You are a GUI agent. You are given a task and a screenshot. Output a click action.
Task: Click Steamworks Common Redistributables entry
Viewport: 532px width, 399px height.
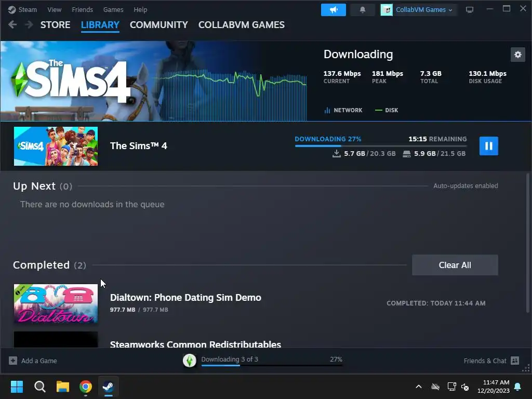pos(195,344)
